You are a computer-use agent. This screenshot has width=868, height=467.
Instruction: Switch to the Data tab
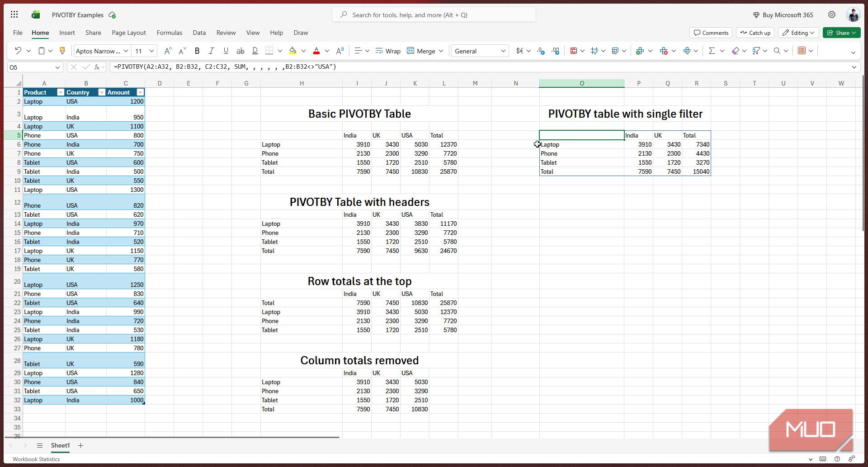199,33
